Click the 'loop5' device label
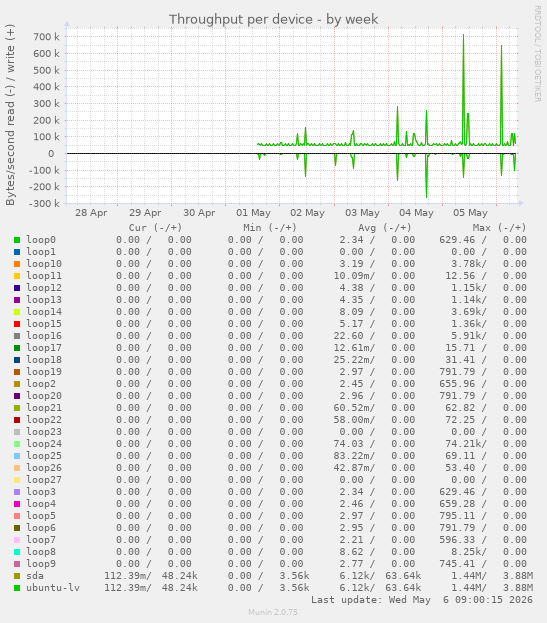547x623 pixels. click(41, 516)
